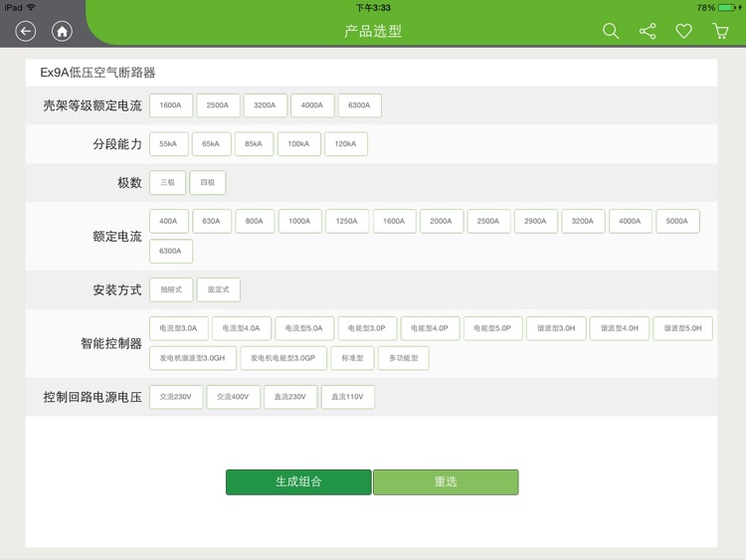Add to favorites with heart icon
This screenshot has height=560, width=746.
(683, 32)
